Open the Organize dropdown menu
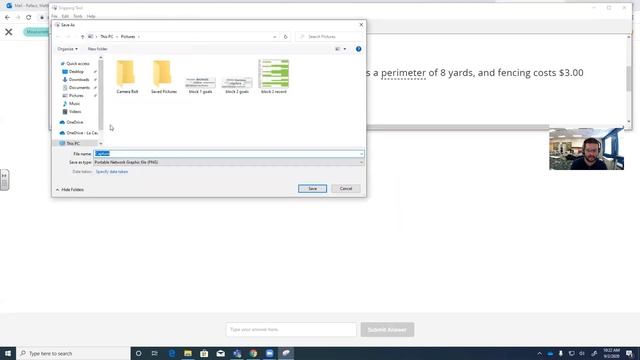This screenshot has height=360, width=640. tap(67, 49)
